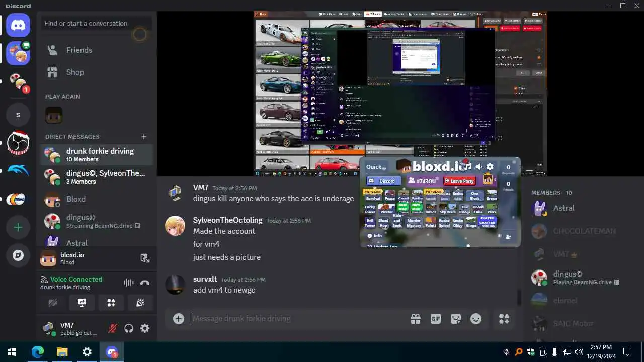Open bloxd.io overlay settings gear
This screenshot has width=644, height=362.
[490, 167]
